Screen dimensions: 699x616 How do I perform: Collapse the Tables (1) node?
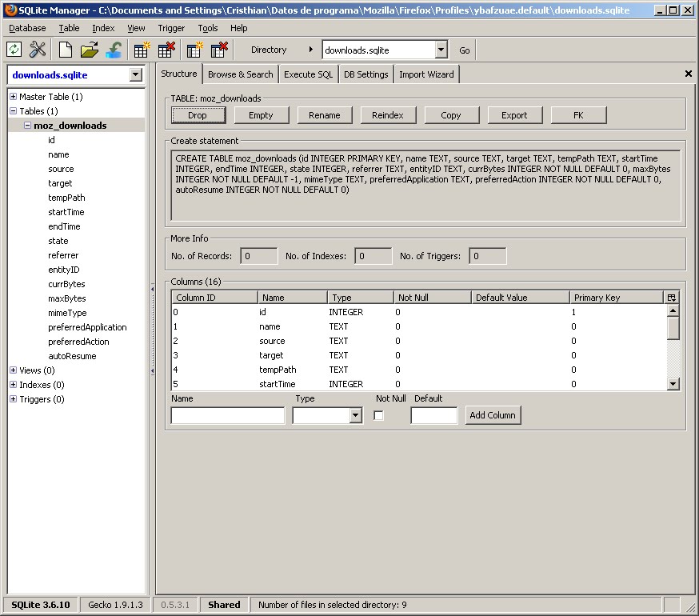pos(14,110)
